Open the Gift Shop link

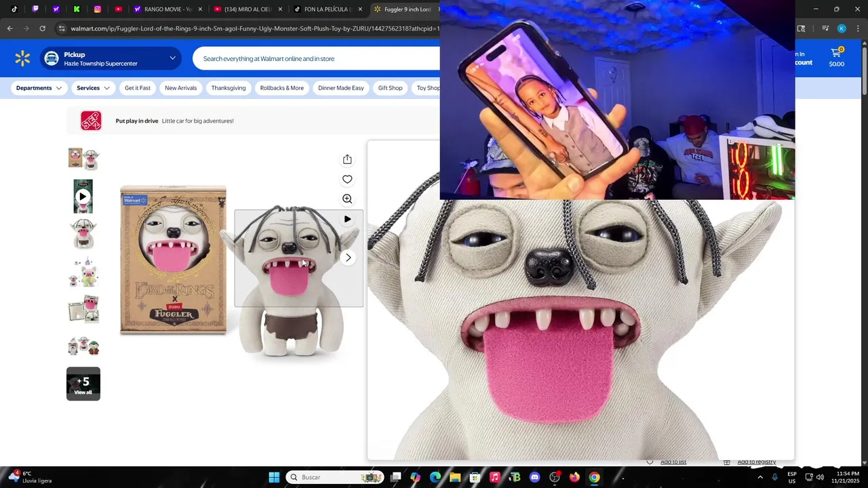click(390, 88)
